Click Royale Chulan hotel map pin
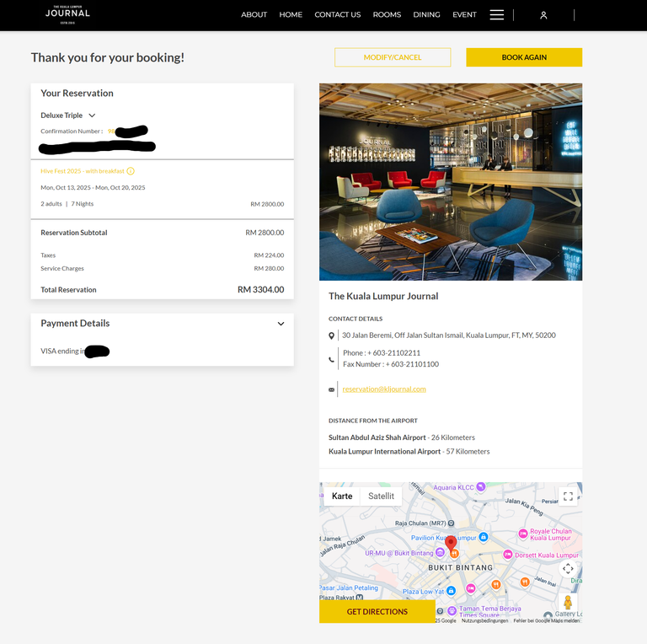 point(523,534)
